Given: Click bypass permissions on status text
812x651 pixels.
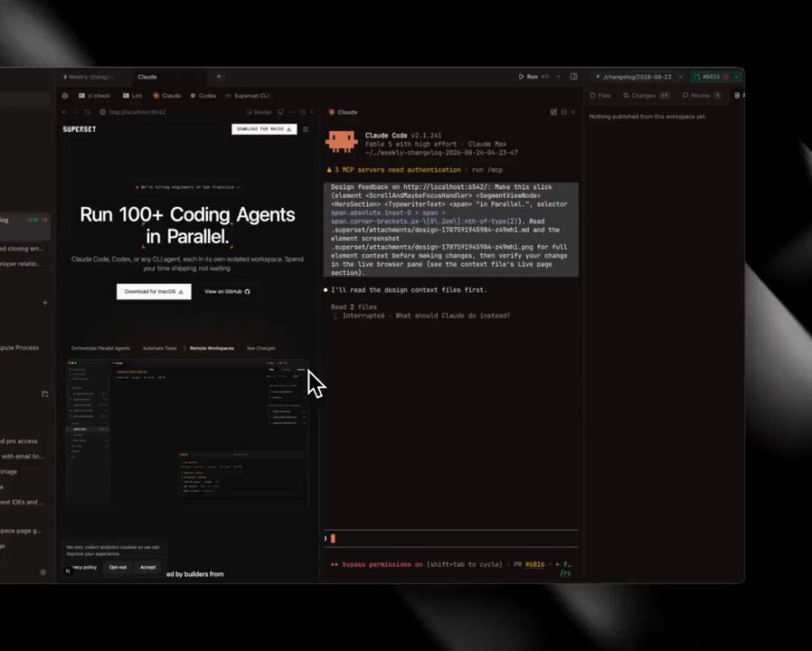Looking at the screenshot, I should (382, 564).
